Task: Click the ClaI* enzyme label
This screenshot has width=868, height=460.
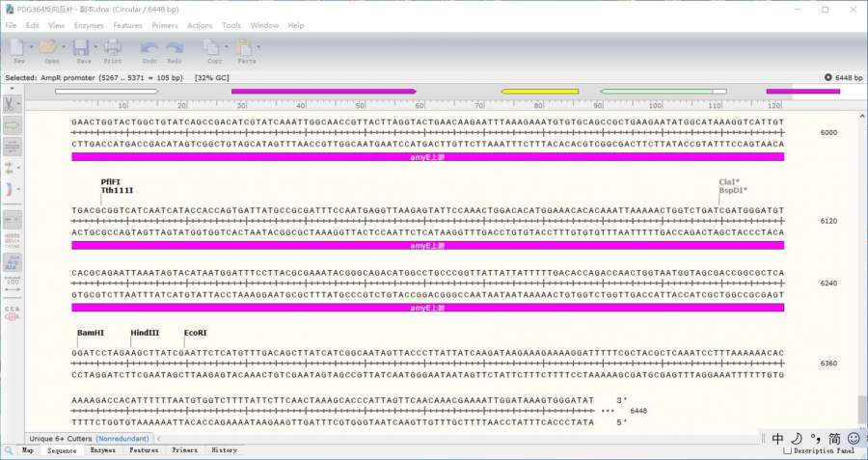Action: (729, 181)
